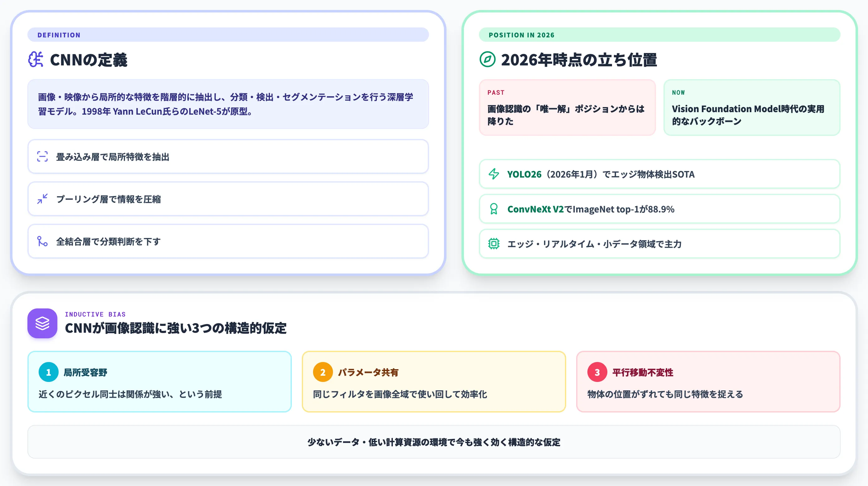Click the award ribbon icon beside ConvNeXt V2
The width and height of the screenshot is (868, 486).
click(x=494, y=209)
